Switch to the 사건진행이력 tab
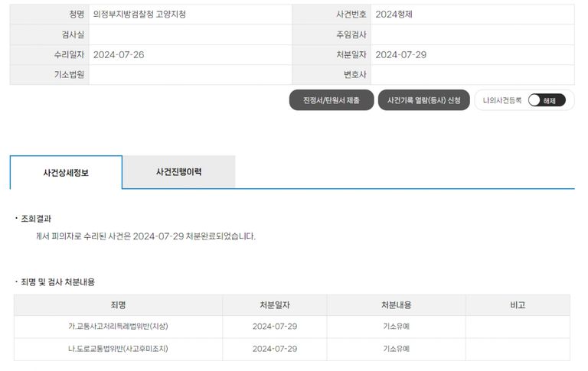Viewport: 588px width, 371px height. 178,172
